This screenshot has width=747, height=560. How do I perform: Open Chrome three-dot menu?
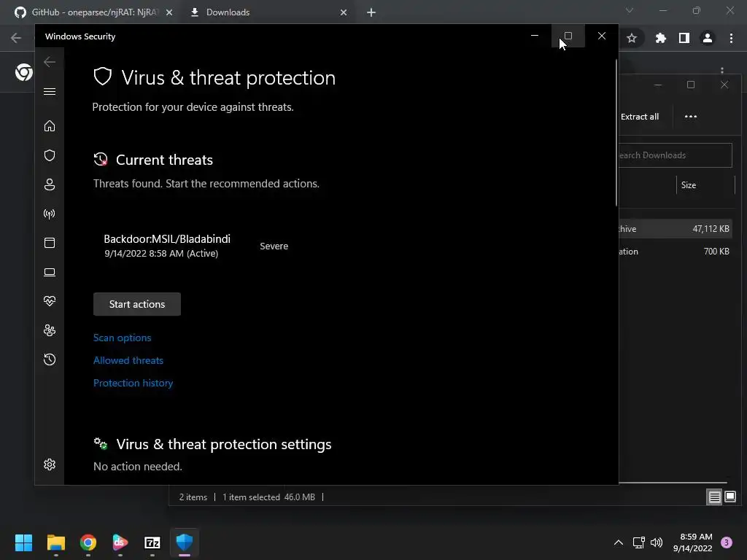(x=731, y=38)
